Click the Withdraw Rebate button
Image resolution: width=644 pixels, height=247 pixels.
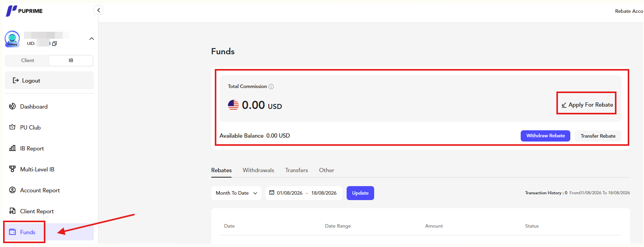coord(545,136)
